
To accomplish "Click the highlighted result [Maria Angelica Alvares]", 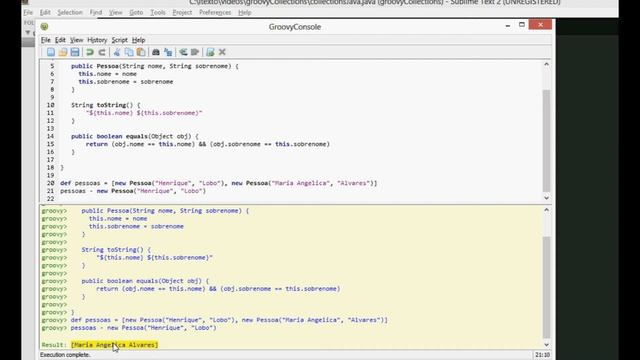I will point(114,345).
